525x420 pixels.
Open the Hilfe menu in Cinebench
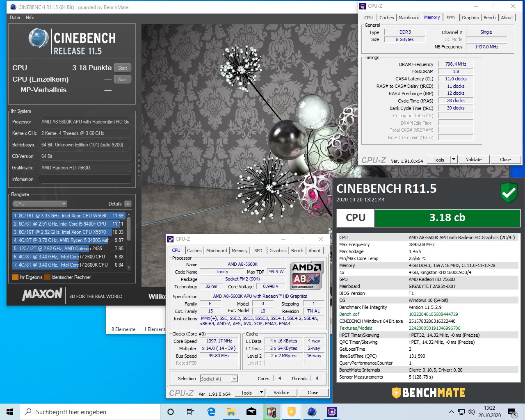point(30,18)
